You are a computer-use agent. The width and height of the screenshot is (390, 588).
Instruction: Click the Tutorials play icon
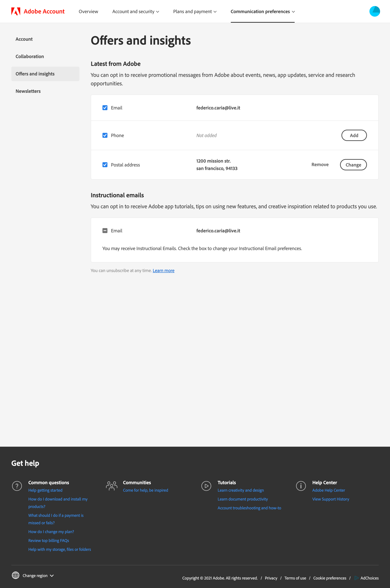[x=206, y=486]
